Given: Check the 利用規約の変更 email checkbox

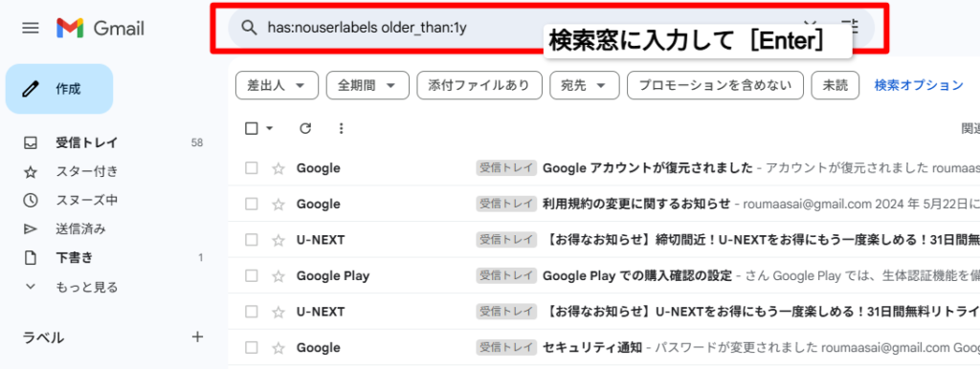Looking at the screenshot, I should click(x=252, y=205).
